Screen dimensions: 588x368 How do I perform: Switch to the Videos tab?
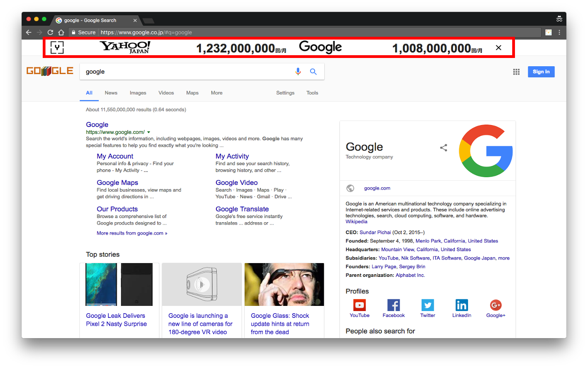point(166,93)
